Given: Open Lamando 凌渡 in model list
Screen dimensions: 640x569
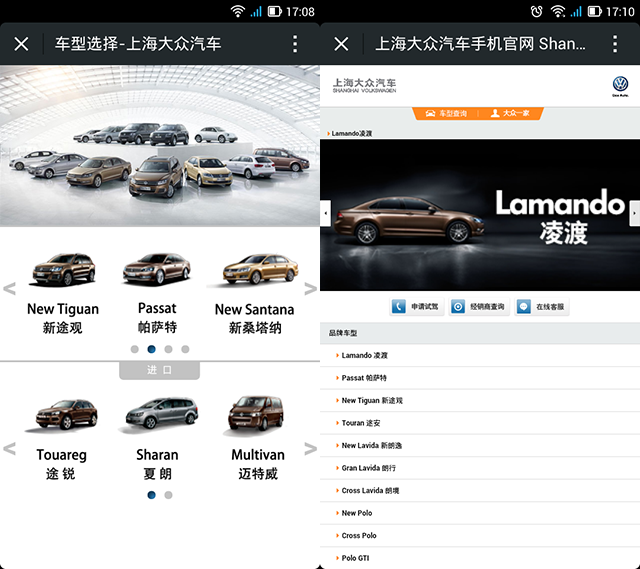Looking at the screenshot, I should 480,356.
